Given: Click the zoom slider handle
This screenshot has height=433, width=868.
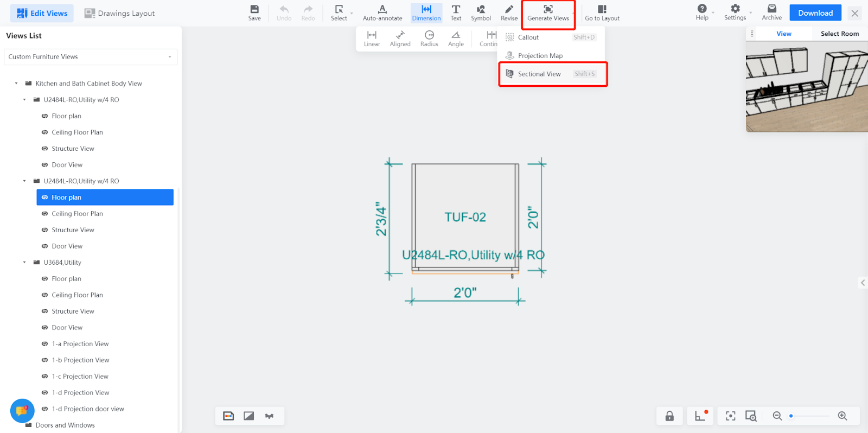Looking at the screenshot, I should (x=791, y=416).
